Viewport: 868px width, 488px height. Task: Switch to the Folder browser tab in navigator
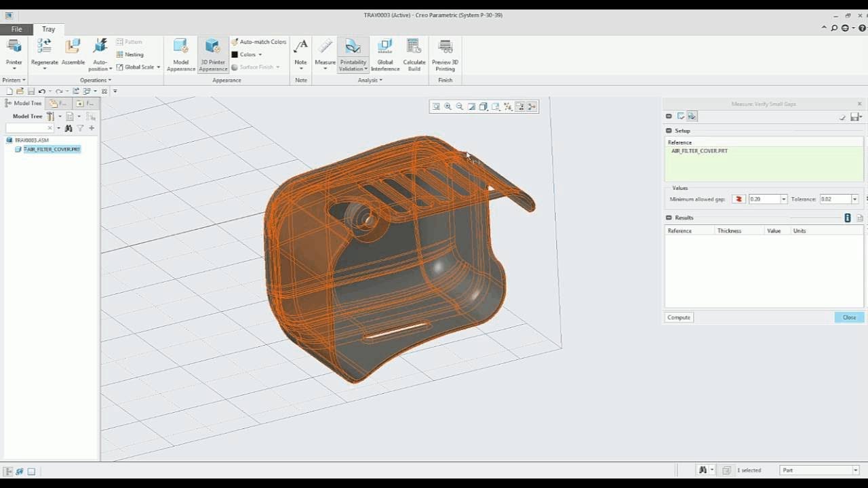[58, 103]
